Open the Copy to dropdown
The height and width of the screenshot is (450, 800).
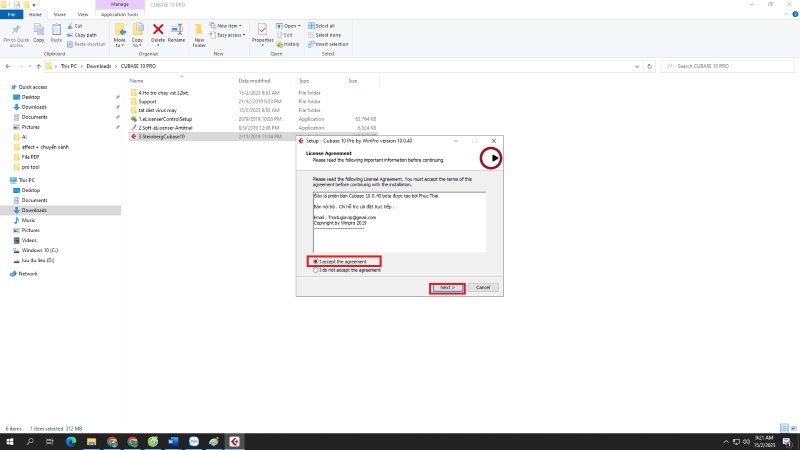(x=137, y=35)
